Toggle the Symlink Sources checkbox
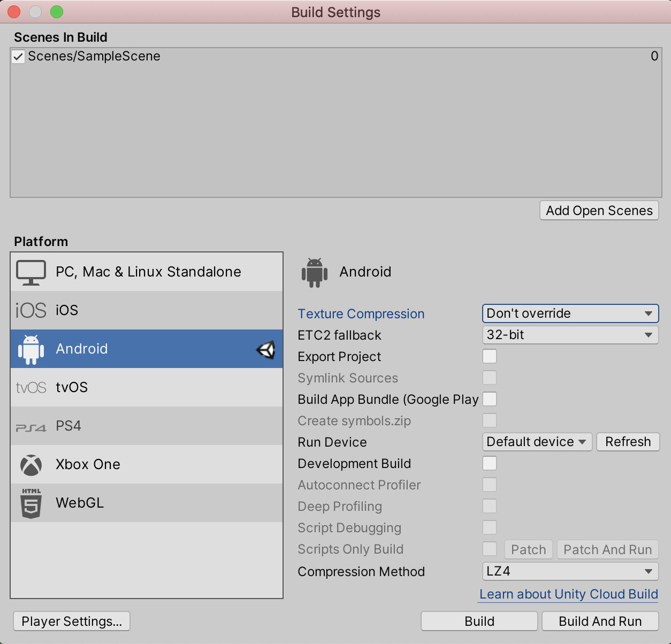The height and width of the screenshot is (644, 671). (490, 378)
